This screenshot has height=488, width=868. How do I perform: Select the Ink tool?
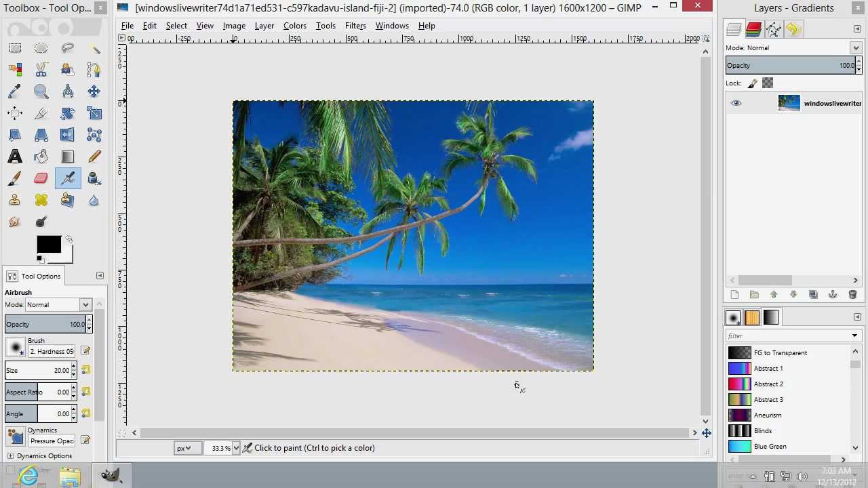point(94,178)
